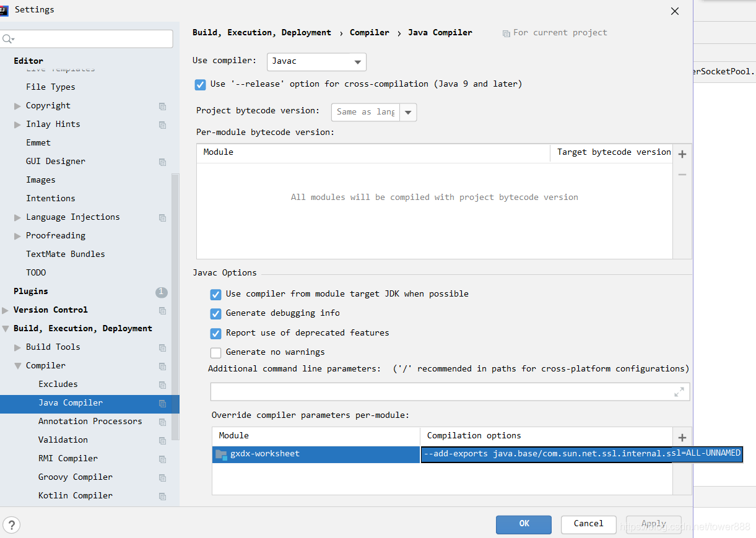Click the project-level icon next to Java Compiler
The image size is (756, 538).
point(162,403)
